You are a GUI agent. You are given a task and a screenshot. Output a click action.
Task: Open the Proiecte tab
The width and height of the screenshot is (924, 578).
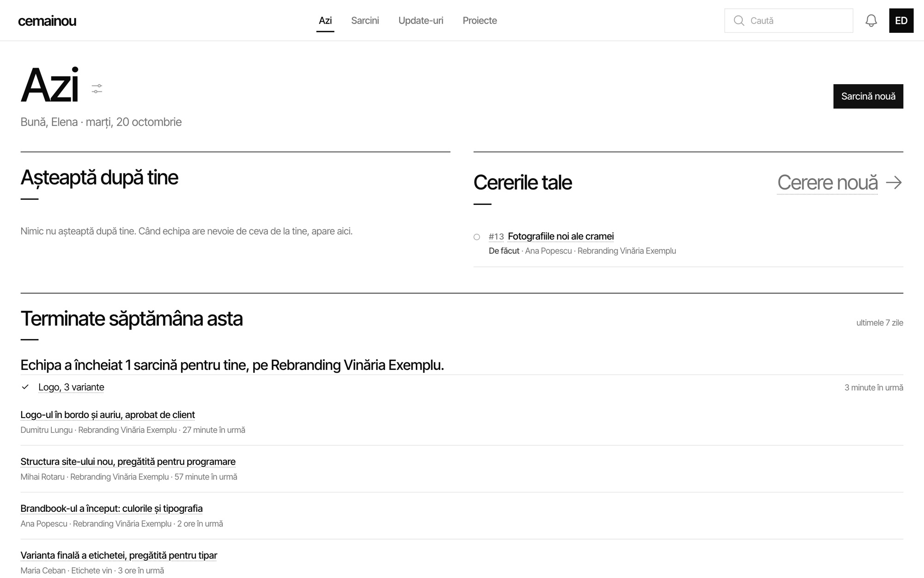pyautogui.click(x=480, y=20)
